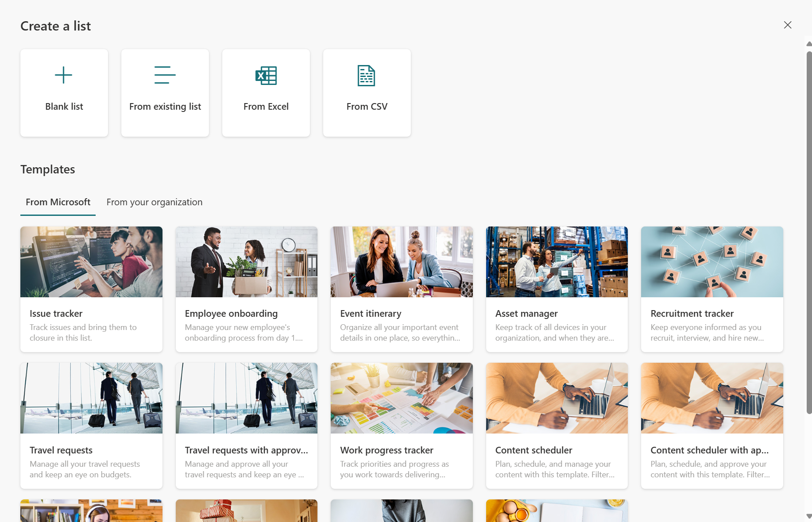Switch to the From your organization tab

coord(154,202)
